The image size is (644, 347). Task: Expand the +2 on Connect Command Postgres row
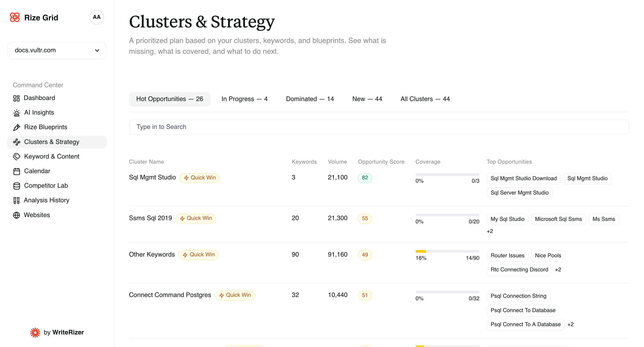coord(571,324)
